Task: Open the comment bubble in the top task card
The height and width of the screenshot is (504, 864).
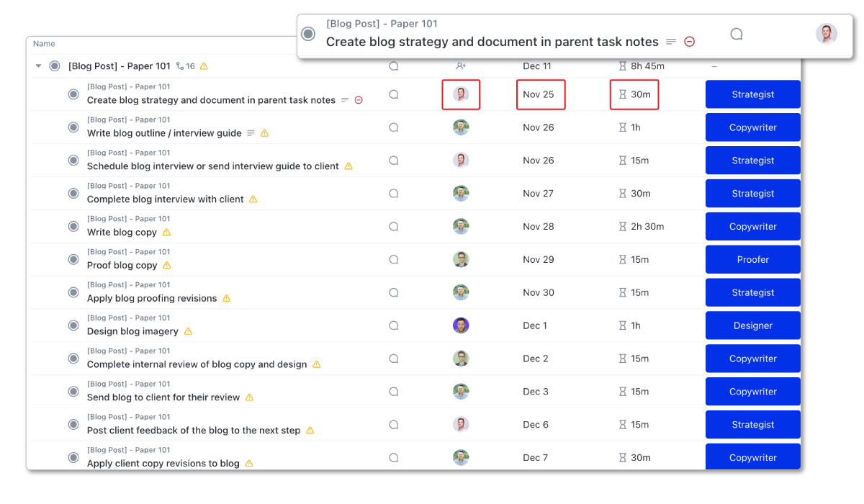Action: (x=736, y=33)
